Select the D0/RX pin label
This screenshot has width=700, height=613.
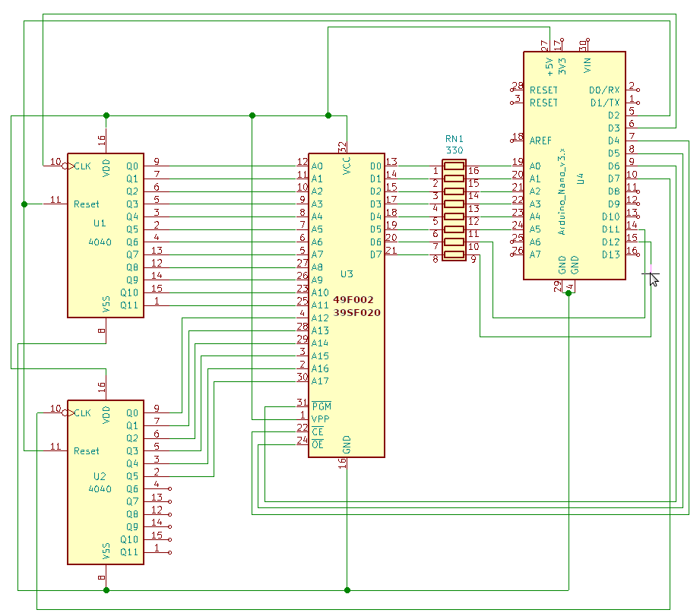pos(604,90)
